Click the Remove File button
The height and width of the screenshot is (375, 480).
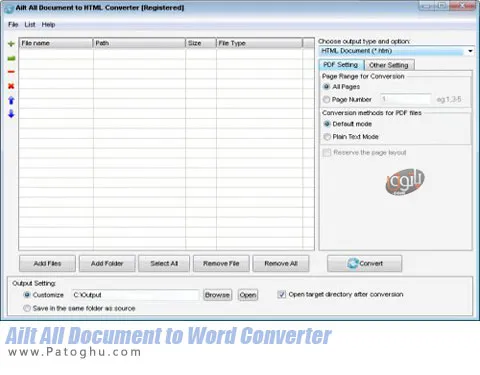coord(221,264)
